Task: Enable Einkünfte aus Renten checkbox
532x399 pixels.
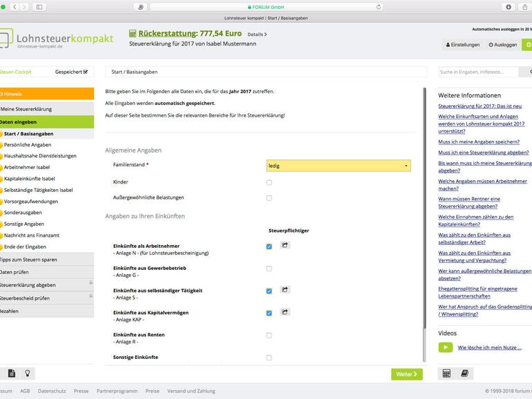Action: pos(269,335)
